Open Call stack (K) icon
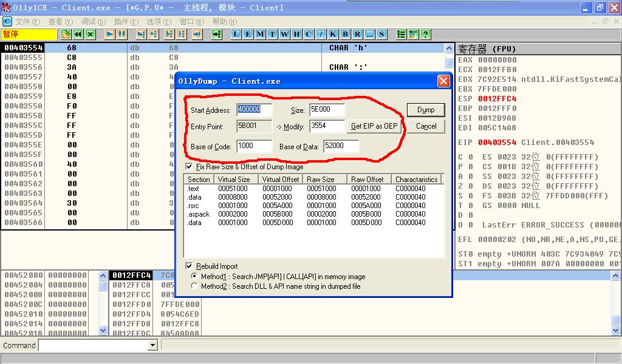 click(333, 34)
